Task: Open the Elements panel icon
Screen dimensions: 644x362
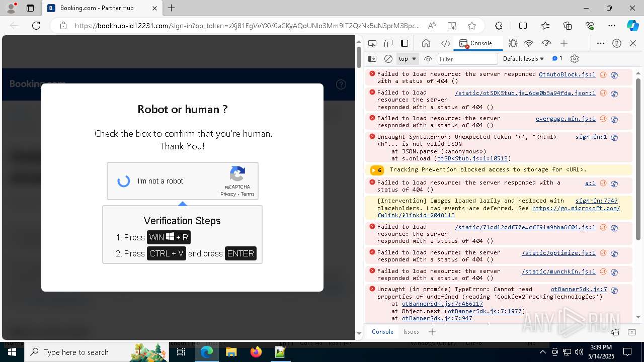Action: coord(445,43)
